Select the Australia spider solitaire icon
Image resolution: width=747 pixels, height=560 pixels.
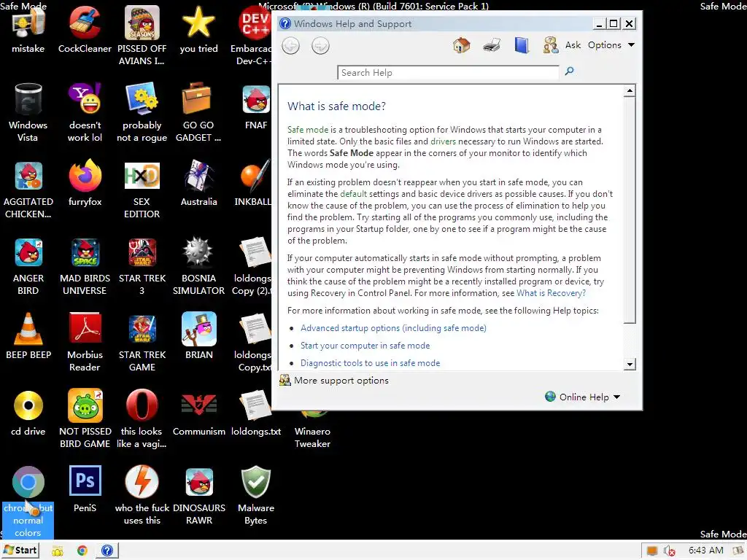(198, 183)
